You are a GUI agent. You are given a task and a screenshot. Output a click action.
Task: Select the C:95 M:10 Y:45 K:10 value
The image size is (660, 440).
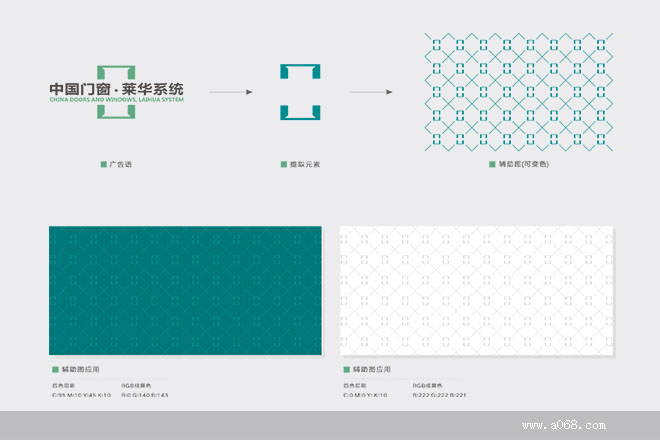(81, 395)
